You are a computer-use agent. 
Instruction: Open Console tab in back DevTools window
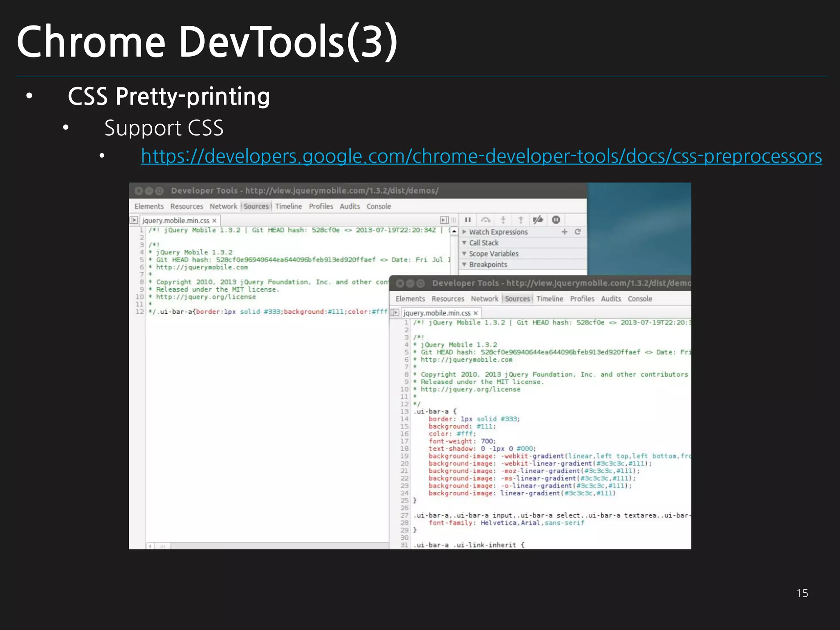click(x=379, y=206)
